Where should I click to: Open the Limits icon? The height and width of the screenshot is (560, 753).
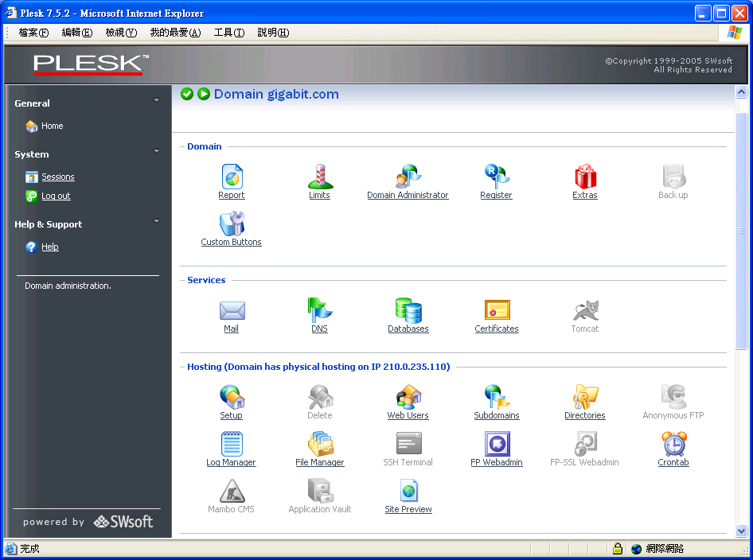pos(320,177)
